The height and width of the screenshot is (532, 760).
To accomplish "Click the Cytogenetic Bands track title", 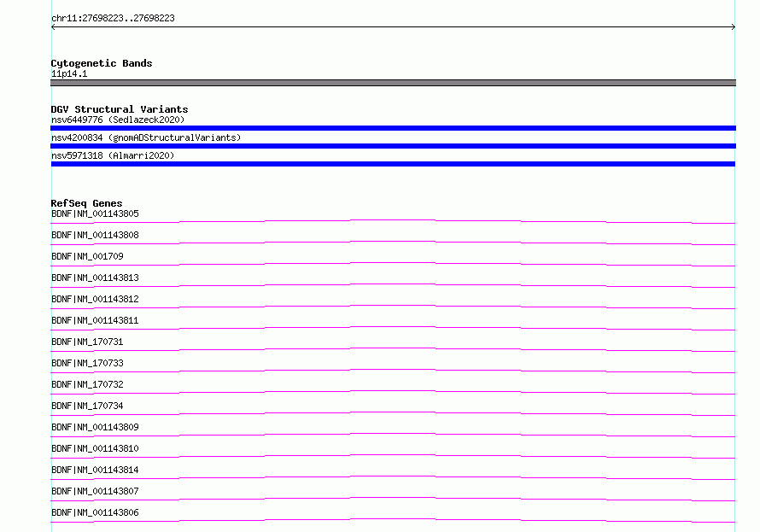I will click(x=102, y=63).
